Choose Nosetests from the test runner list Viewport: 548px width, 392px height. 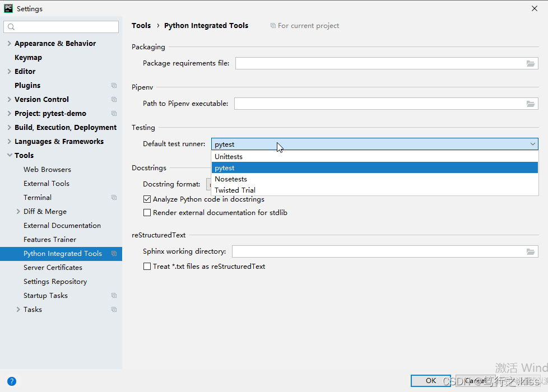(x=375, y=179)
